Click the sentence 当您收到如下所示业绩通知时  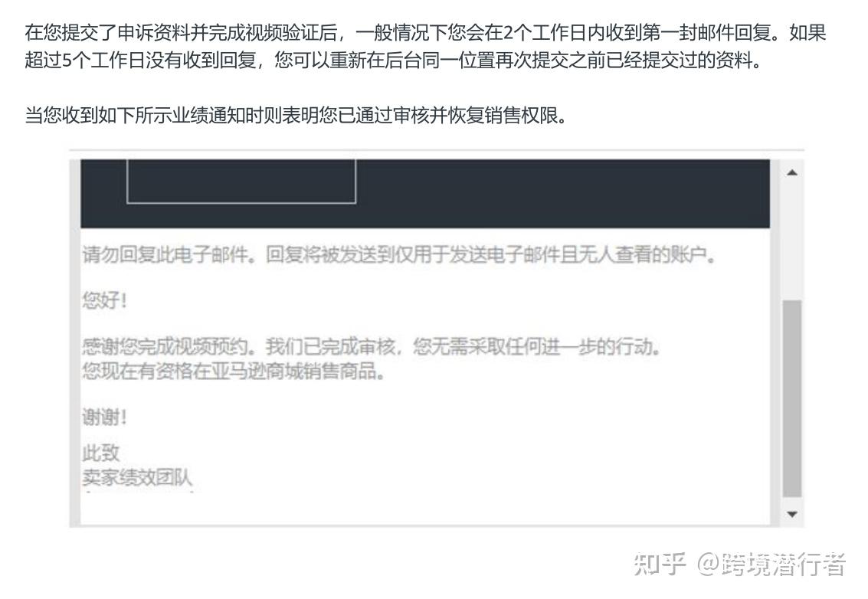click(x=296, y=115)
